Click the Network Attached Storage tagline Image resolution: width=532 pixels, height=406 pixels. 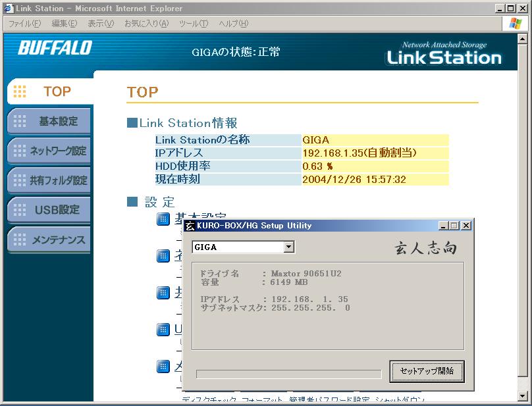pos(444,45)
